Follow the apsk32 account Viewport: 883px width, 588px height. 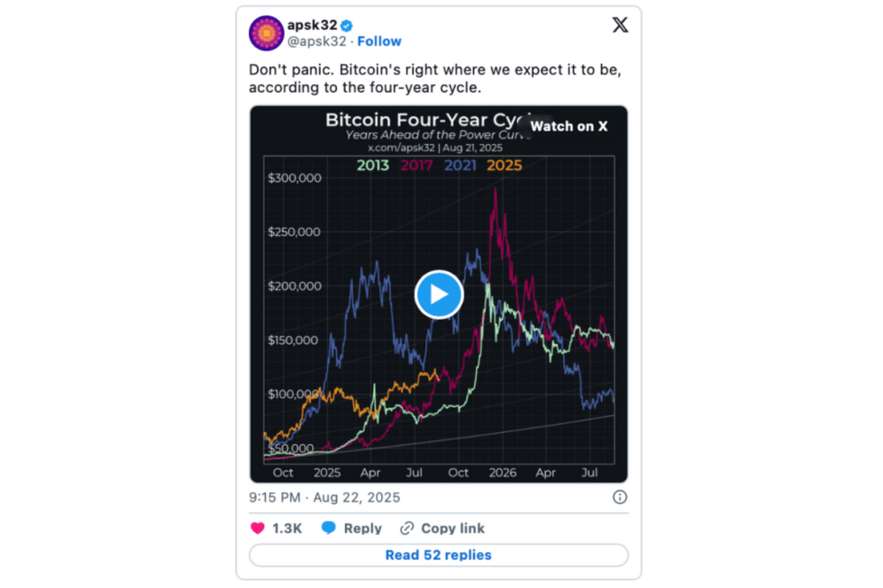tap(379, 41)
